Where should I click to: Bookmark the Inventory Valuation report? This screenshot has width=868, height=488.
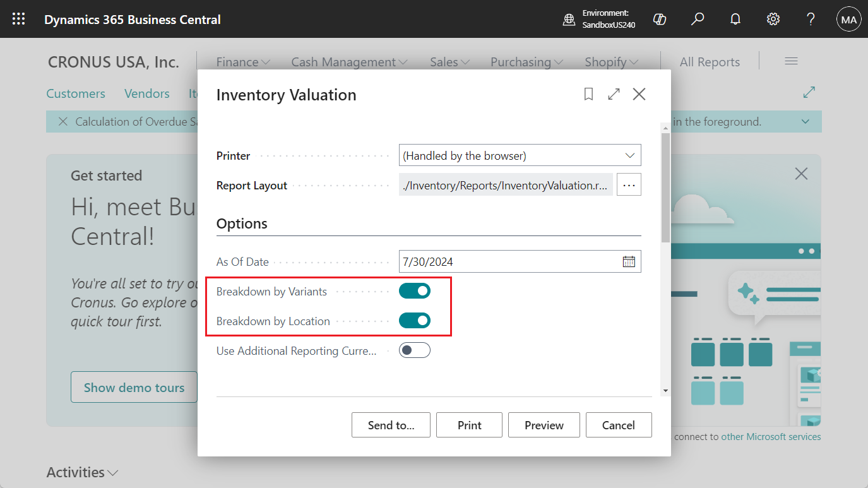(588, 93)
